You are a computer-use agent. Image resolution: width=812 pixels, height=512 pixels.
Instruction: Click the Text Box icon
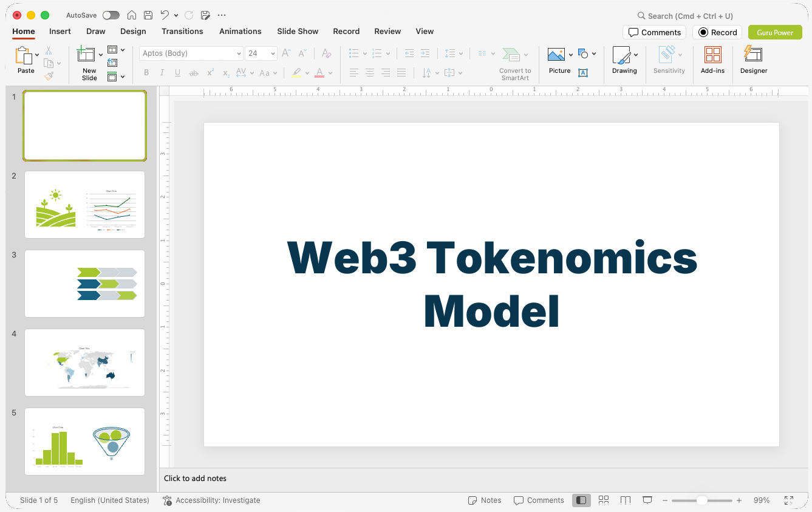(x=583, y=73)
